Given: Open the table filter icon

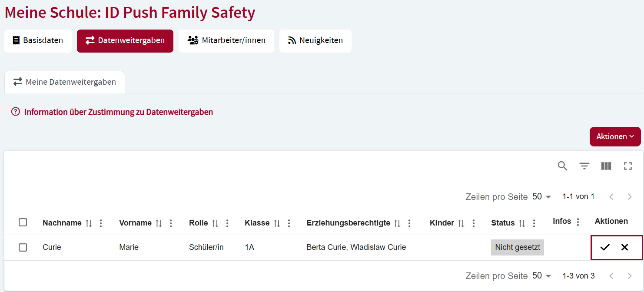Looking at the screenshot, I should [x=584, y=166].
